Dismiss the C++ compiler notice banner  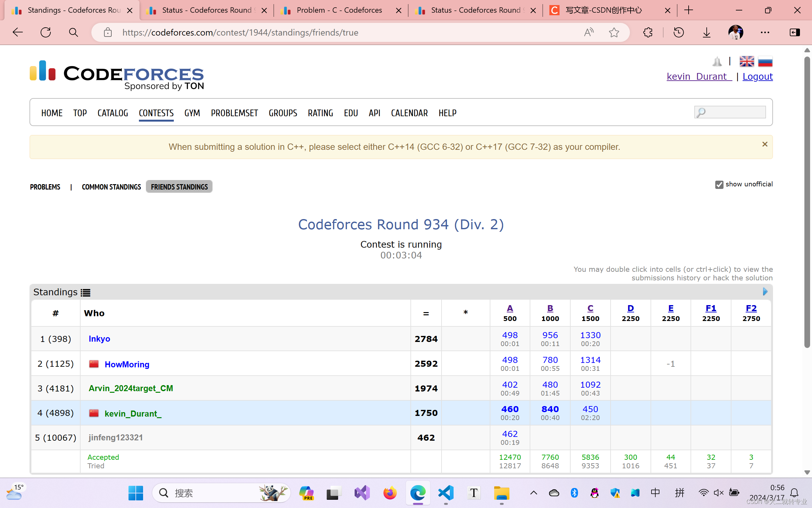click(765, 144)
